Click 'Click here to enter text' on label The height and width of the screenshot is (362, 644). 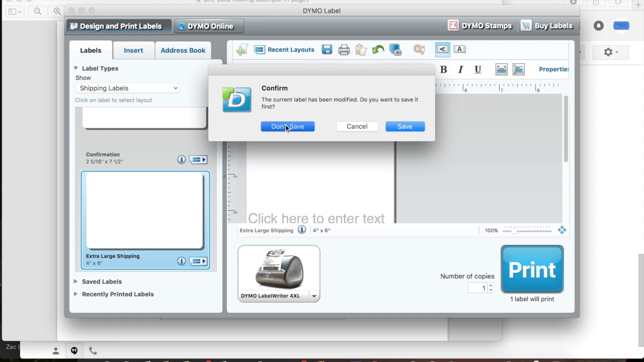click(316, 218)
